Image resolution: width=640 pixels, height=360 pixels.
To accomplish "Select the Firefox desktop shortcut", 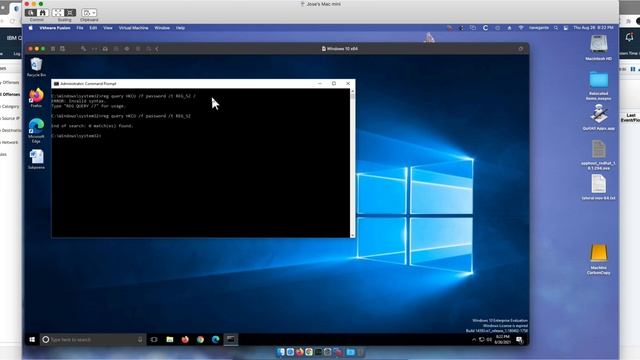I will 36,98.
